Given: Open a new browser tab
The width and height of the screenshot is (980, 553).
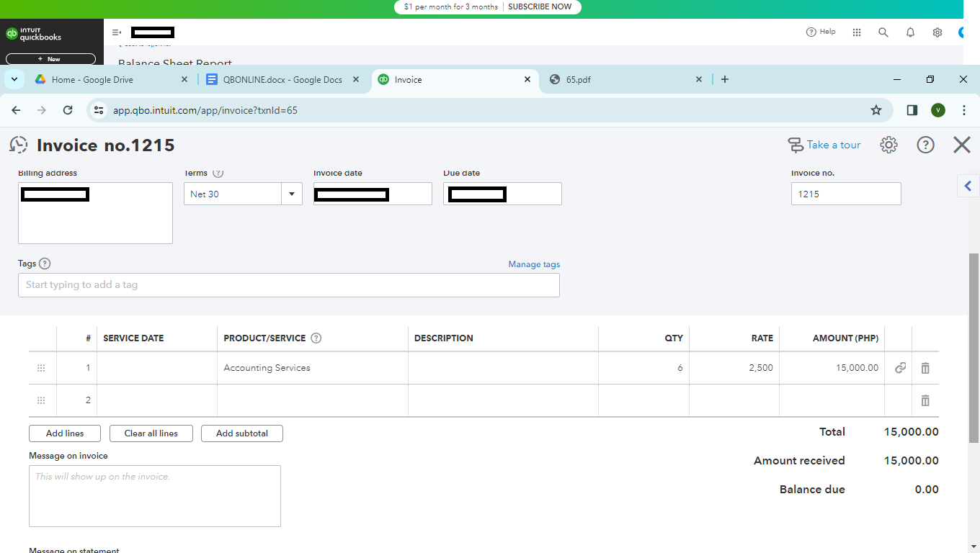Looking at the screenshot, I should 725,80.
